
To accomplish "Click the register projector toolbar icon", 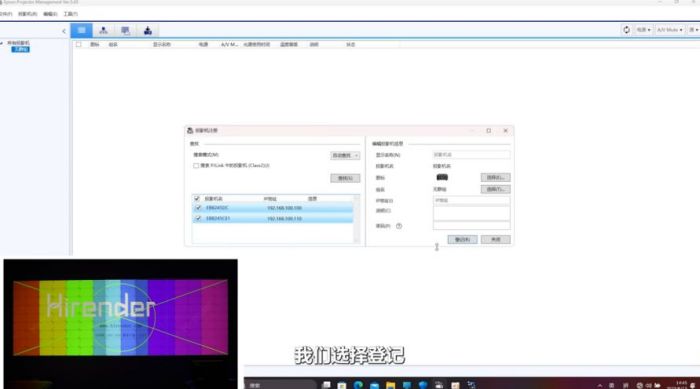I will click(148, 30).
